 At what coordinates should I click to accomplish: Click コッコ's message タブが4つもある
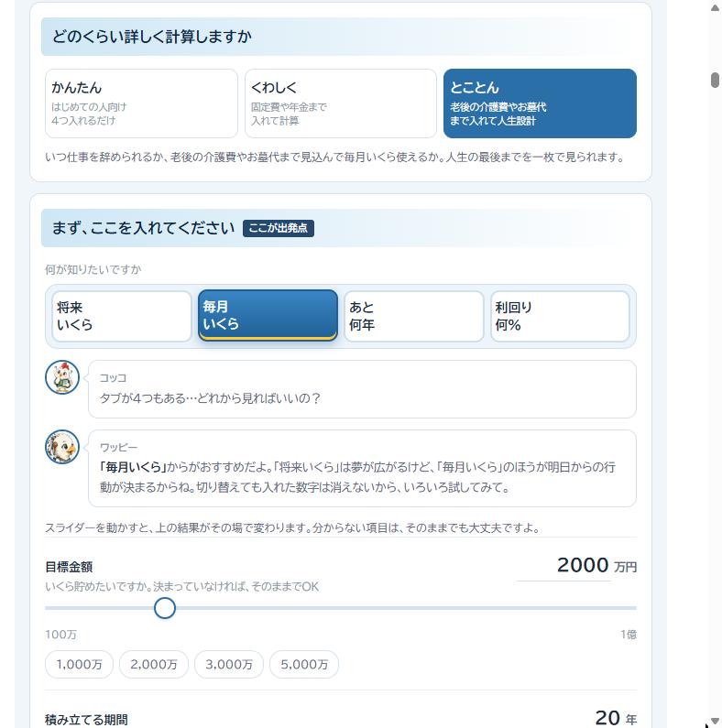(x=210, y=398)
